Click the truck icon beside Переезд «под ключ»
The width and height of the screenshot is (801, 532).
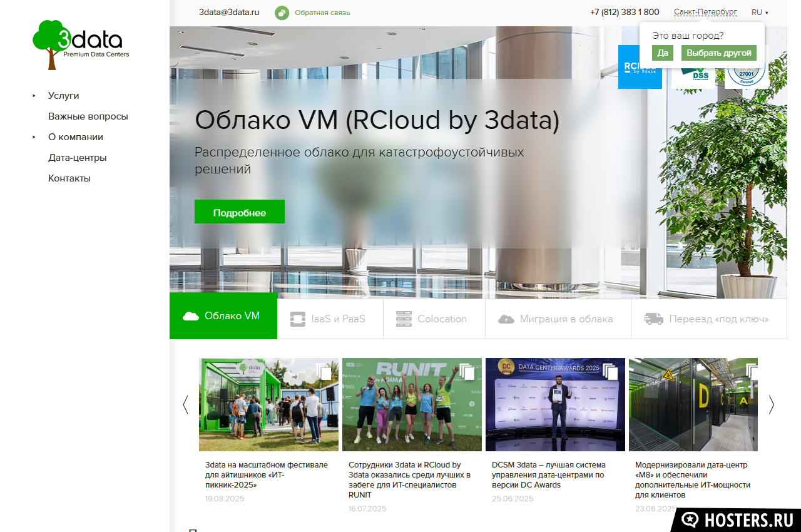point(654,319)
